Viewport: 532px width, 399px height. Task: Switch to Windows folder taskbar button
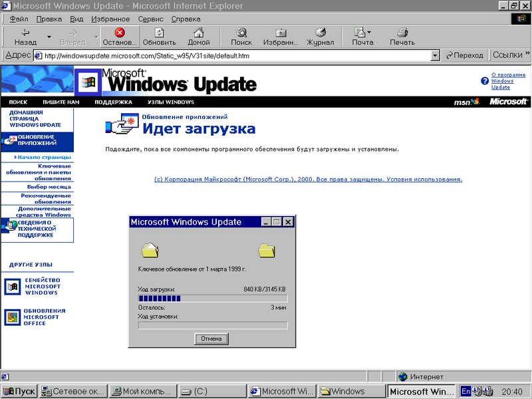coord(352,391)
